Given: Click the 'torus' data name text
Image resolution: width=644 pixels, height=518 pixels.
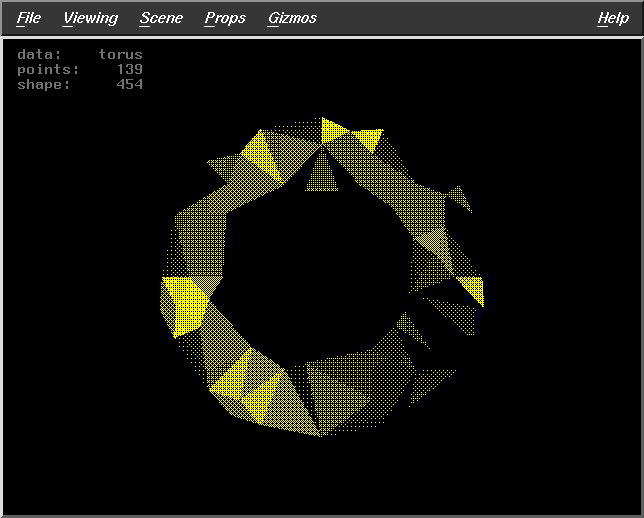Looking at the screenshot, I should coord(120,54).
